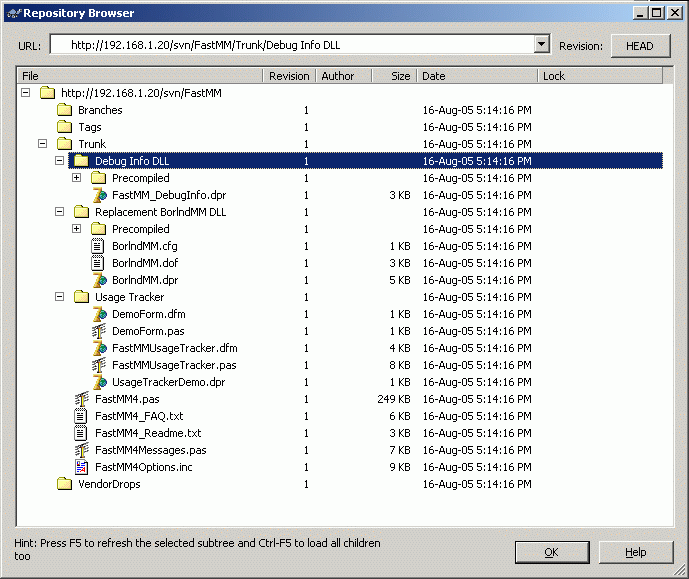
Task: Click the FastMM4_FAQ.txt text file icon
Action: point(80,416)
